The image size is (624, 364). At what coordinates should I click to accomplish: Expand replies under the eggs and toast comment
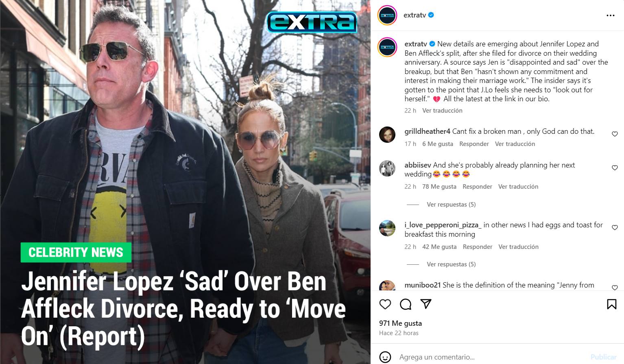[451, 264]
